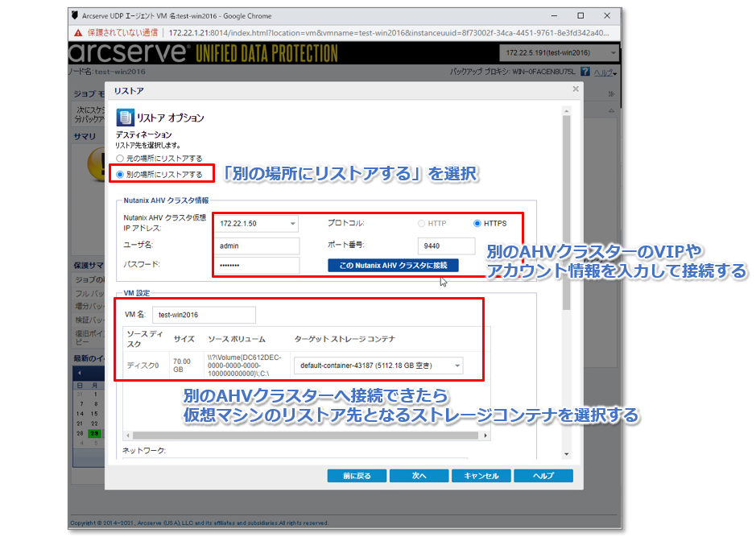This screenshot has width=756, height=537.
Task: Click the yellow warning status icon behind dialog
Action: pyautogui.click(x=97, y=164)
